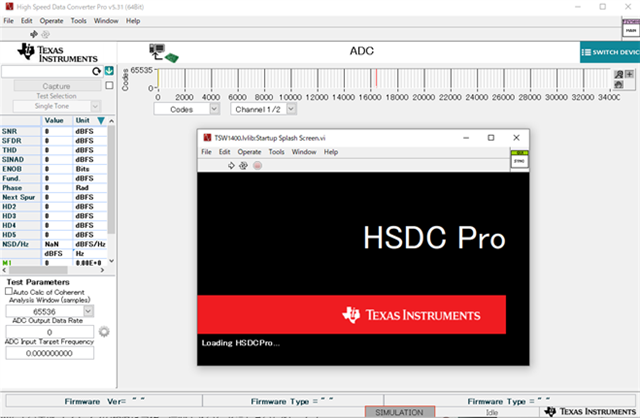Click the red cursor marker on codes graph
The image size is (640, 418).
376,78
